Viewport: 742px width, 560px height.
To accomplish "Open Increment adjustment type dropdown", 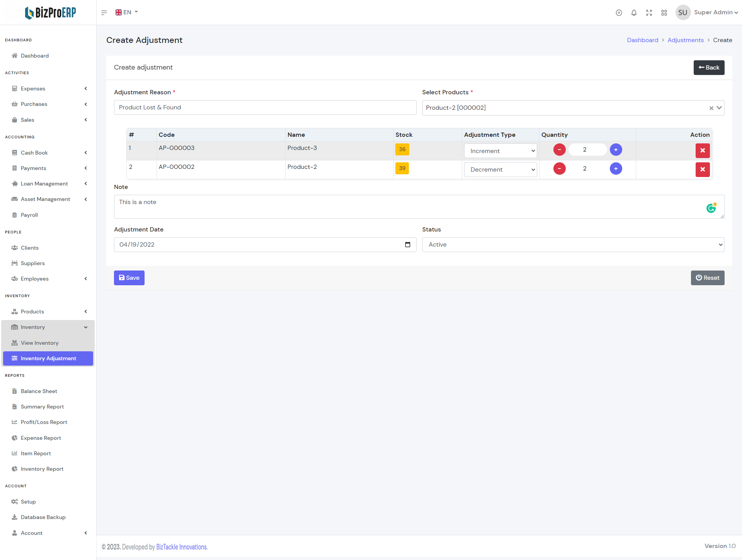I will click(x=500, y=151).
